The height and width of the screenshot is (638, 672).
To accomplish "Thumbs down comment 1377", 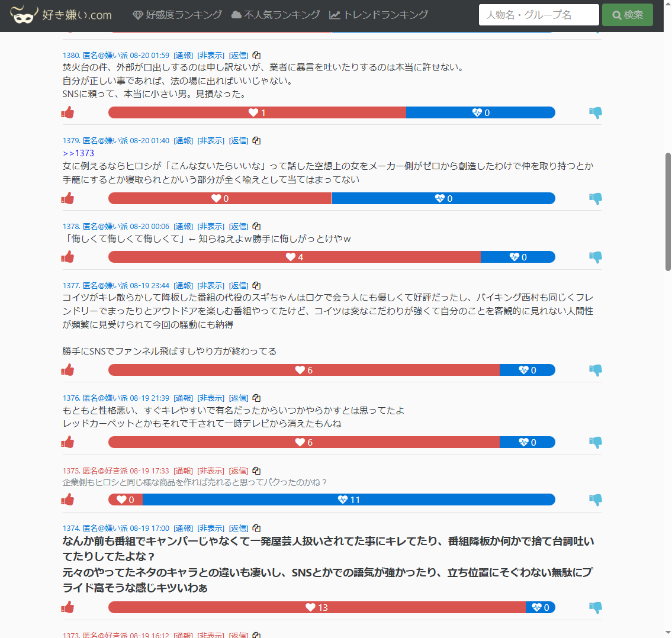I will (596, 370).
